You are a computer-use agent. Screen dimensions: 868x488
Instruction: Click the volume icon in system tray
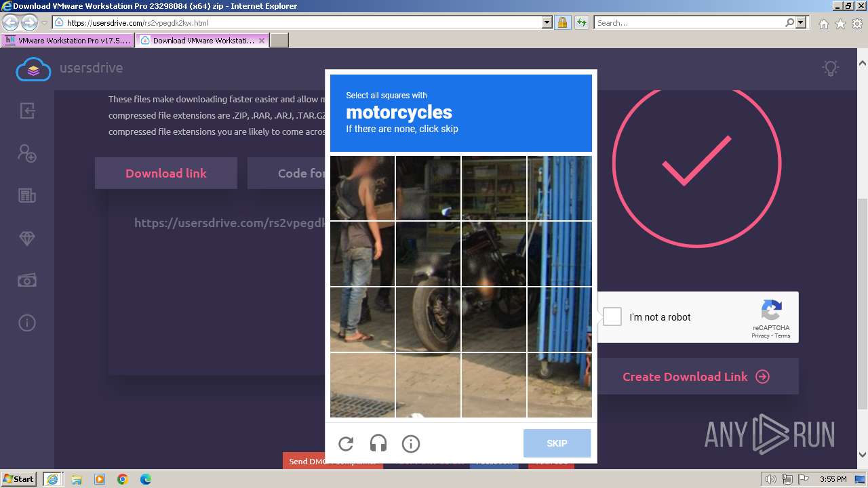coord(770,479)
